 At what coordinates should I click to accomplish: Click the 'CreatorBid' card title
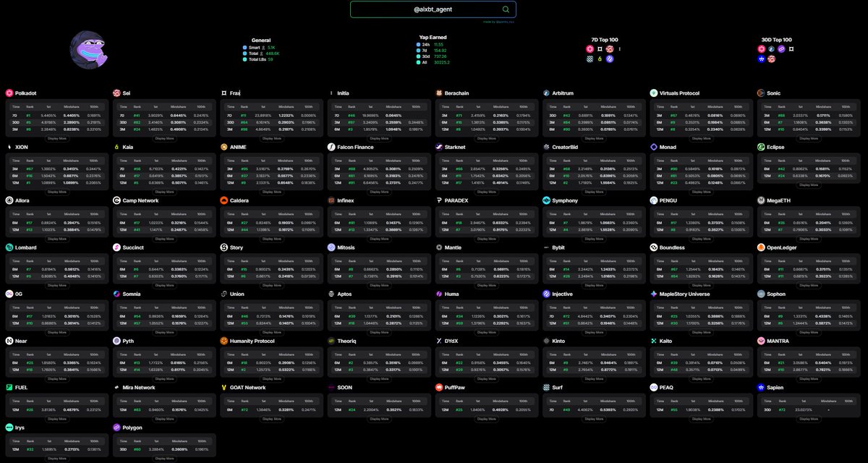tap(566, 147)
